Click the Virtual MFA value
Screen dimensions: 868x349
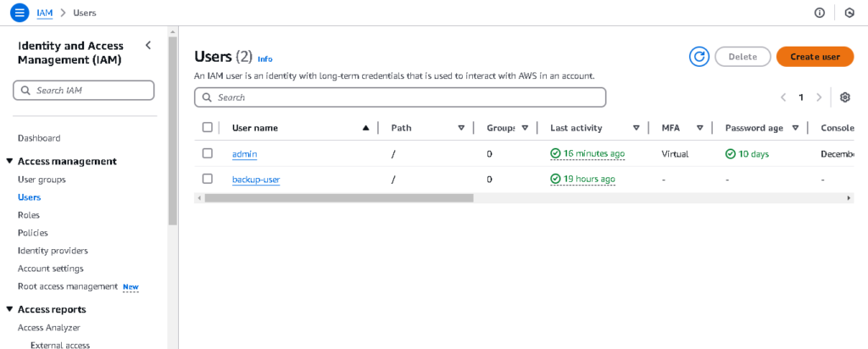click(675, 154)
